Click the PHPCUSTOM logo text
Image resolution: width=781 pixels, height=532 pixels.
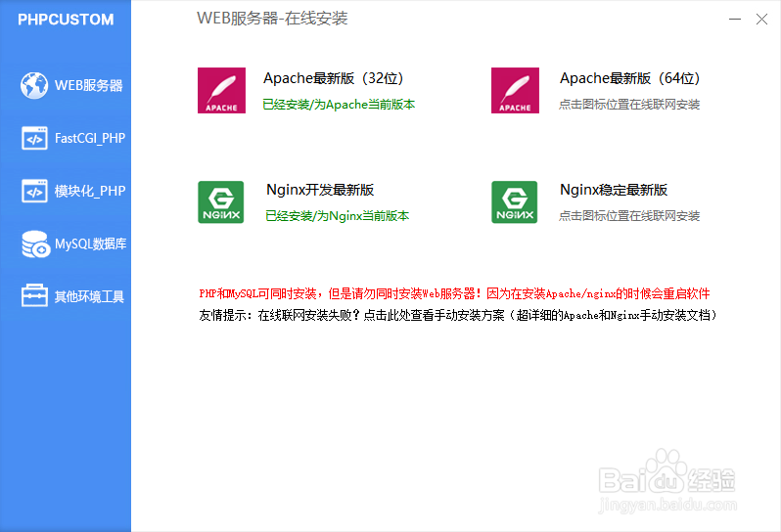coord(66,20)
